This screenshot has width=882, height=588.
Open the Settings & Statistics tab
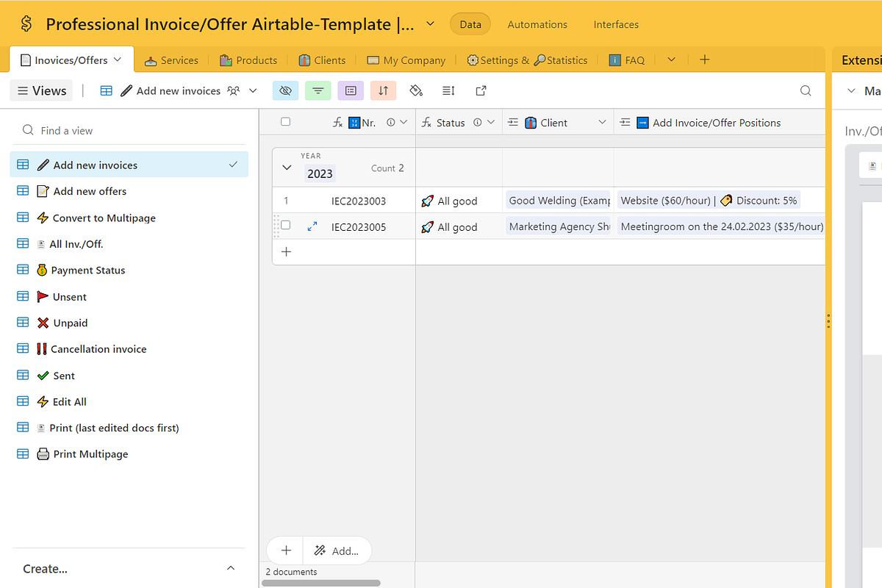coord(527,60)
